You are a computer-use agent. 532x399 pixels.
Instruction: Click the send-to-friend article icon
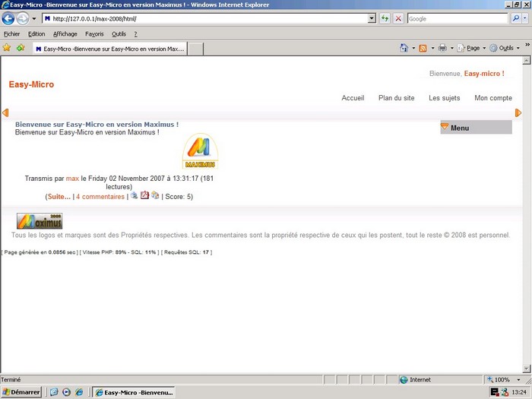click(155, 195)
